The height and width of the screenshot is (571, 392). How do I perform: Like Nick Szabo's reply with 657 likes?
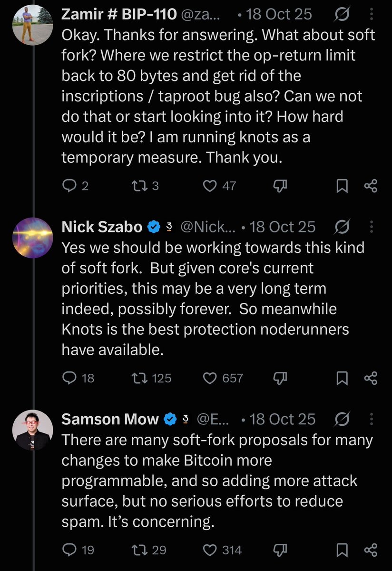pos(210,378)
